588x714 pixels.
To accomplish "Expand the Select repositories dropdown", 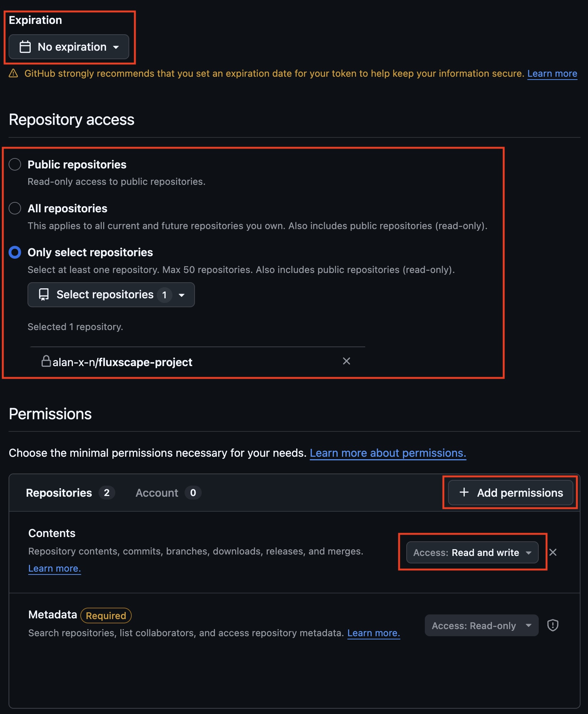I will click(x=111, y=295).
